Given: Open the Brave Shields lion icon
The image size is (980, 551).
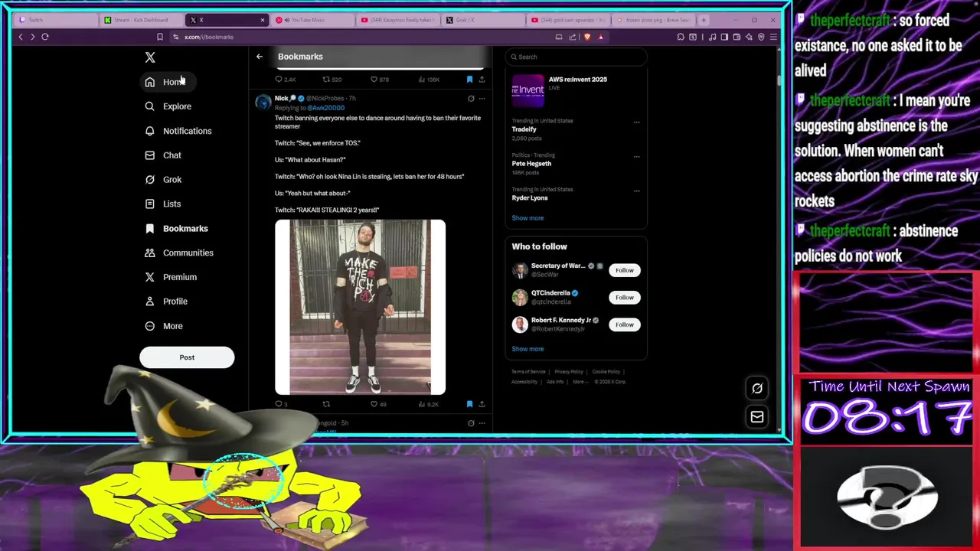Looking at the screenshot, I should coord(588,37).
